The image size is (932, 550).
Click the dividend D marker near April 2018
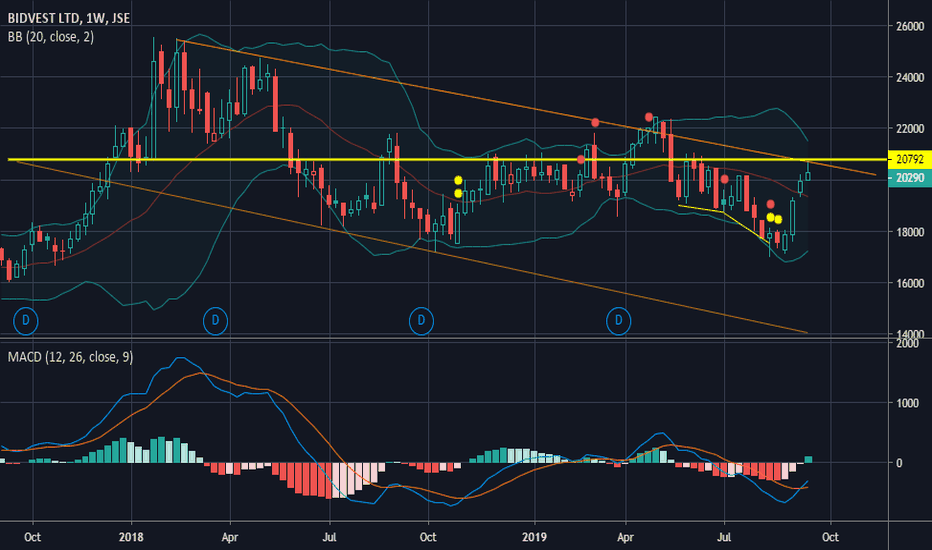point(215,321)
